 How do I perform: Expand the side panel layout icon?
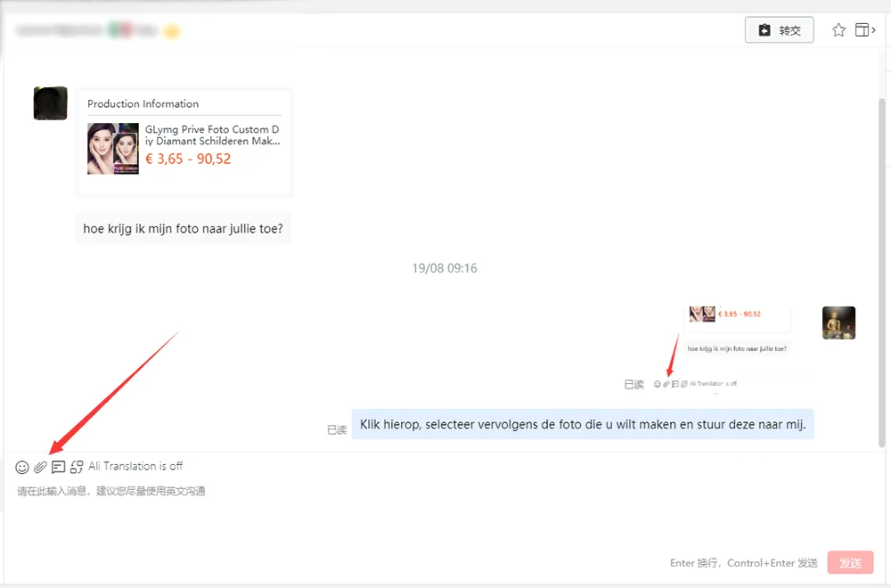[x=865, y=30]
